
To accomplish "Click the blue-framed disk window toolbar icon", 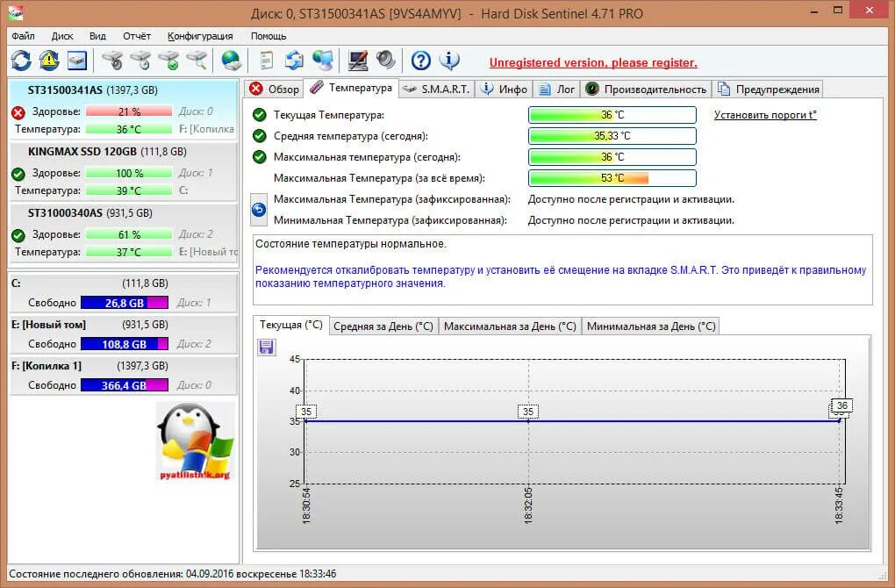I will (77, 61).
